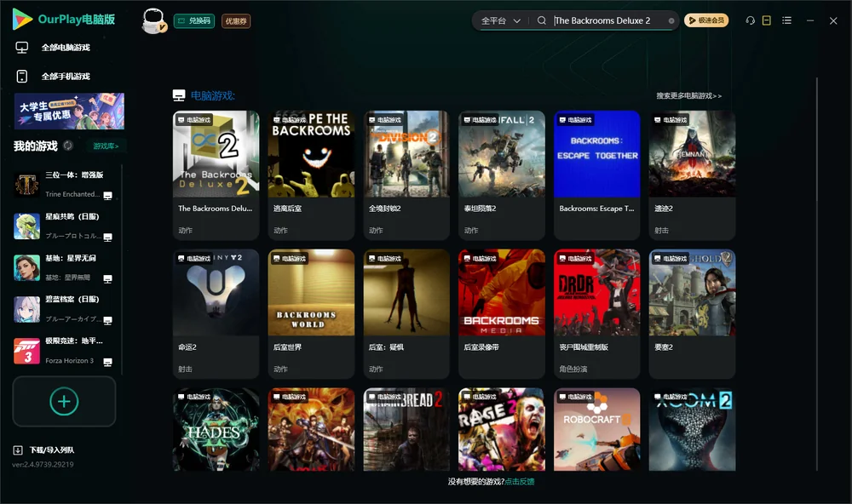Open the 逃离后室 game card
The height and width of the screenshot is (504, 852).
(x=311, y=175)
